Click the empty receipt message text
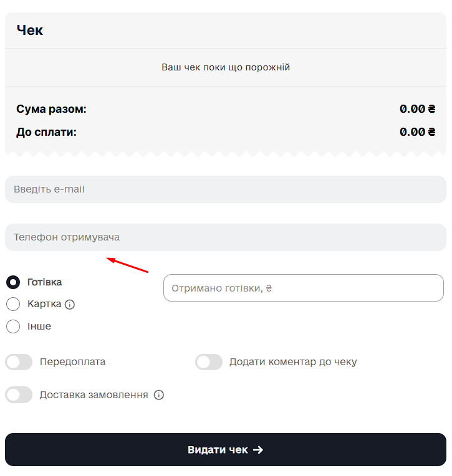The height and width of the screenshot is (476, 452). pos(226,67)
